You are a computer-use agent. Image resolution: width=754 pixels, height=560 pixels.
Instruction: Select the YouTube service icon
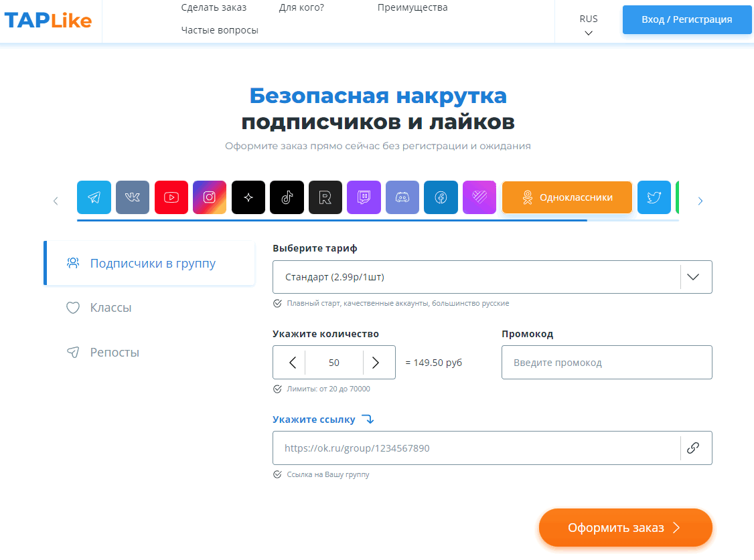coord(171,197)
